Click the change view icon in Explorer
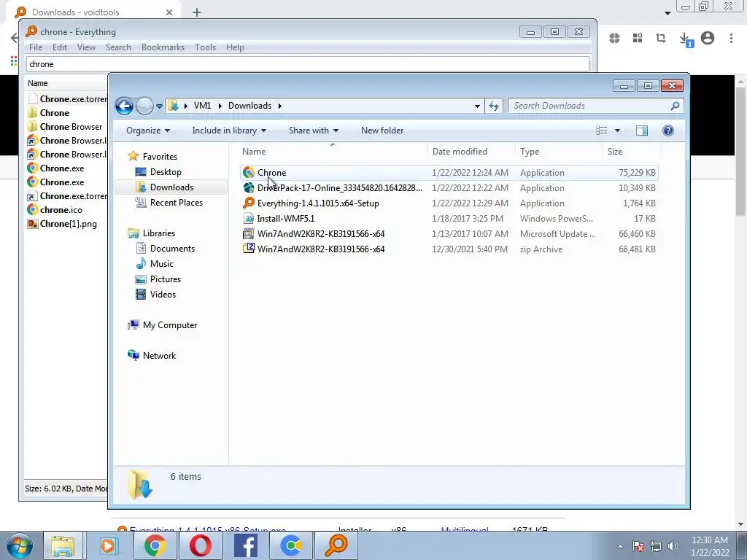This screenshot has height=560, width=747. pos(601,131)
